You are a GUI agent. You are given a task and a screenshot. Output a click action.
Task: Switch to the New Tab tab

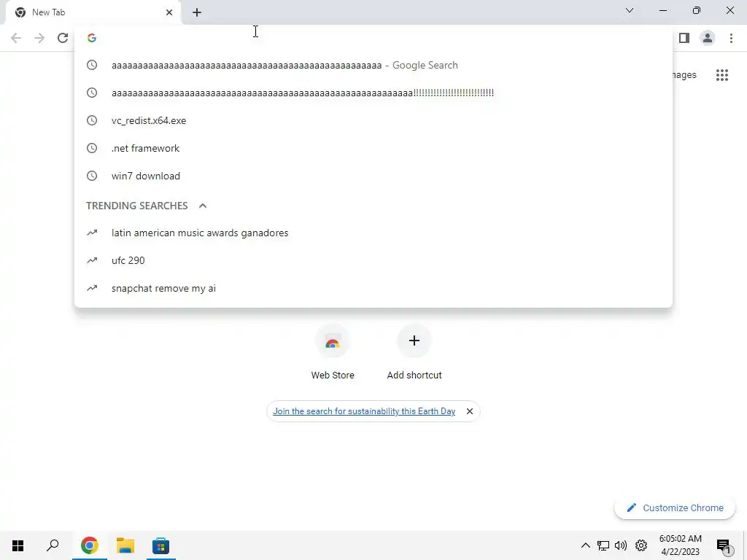93,12
